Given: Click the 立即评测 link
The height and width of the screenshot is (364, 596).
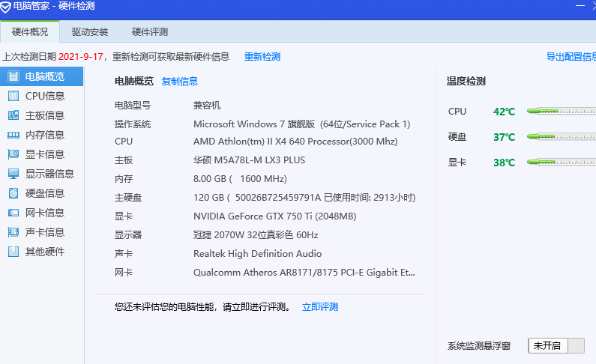Looking at the screenshot, I should [x=320, y=306].
